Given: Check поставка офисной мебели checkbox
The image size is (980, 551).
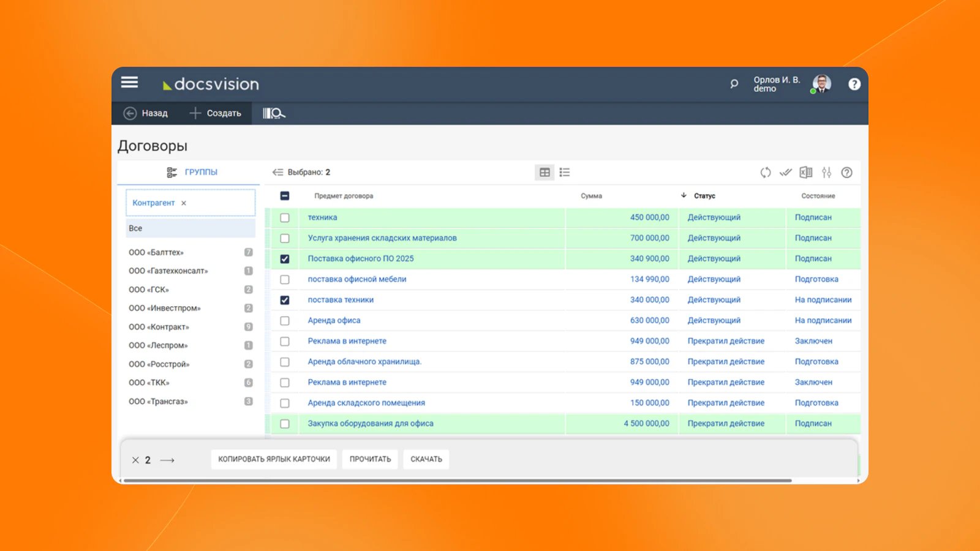Looking at the screenshot, I should [285, 280].
